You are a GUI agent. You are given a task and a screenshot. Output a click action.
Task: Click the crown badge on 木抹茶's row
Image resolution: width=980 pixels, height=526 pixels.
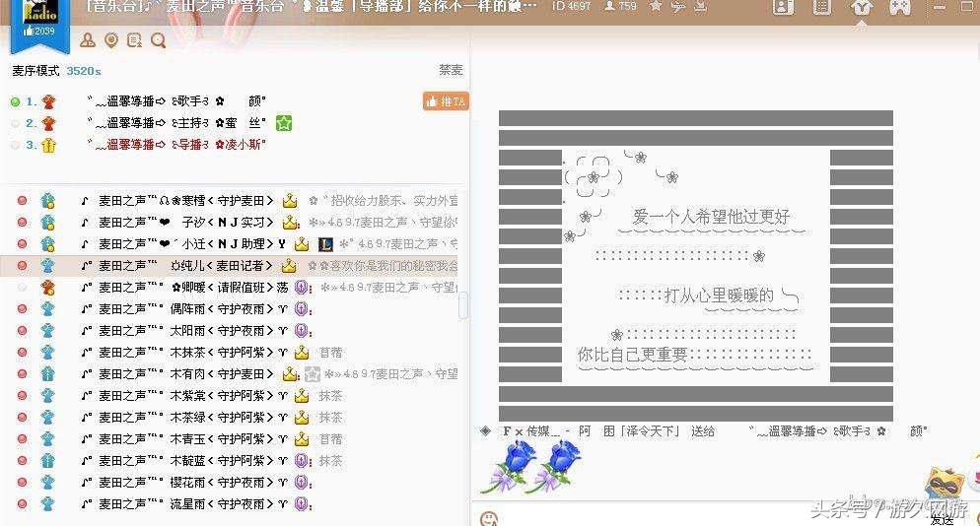(302, 353)
